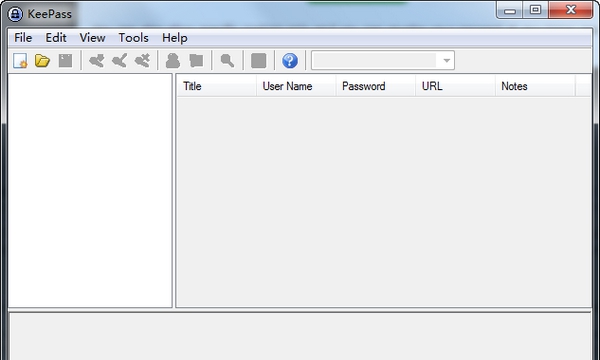600x360 pixels.
Task: Open the View menu
Action: [92, 38]
